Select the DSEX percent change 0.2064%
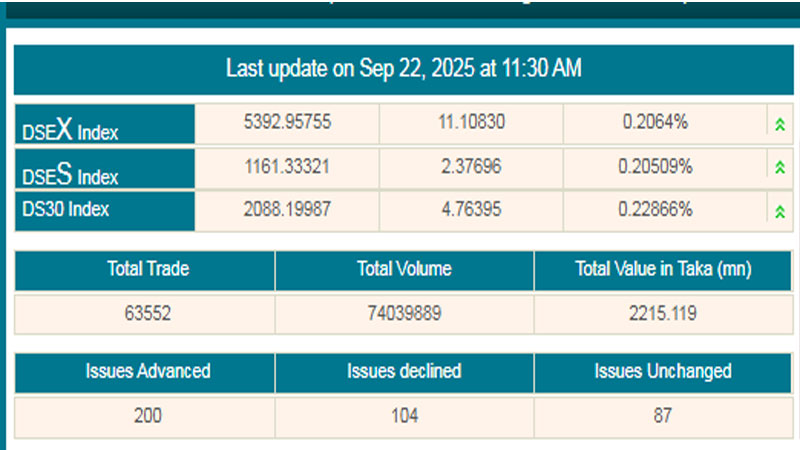800x450 pixels. [x=655, y=123]
